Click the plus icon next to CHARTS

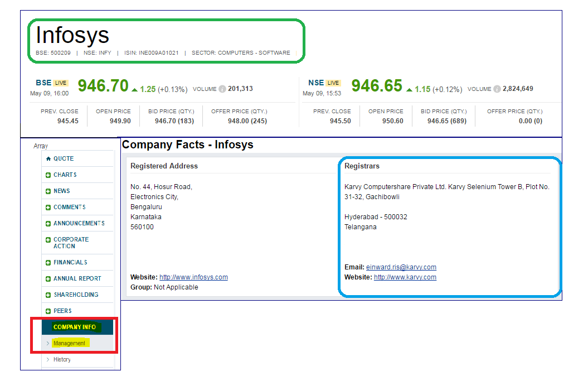click(x=48, y=175)
